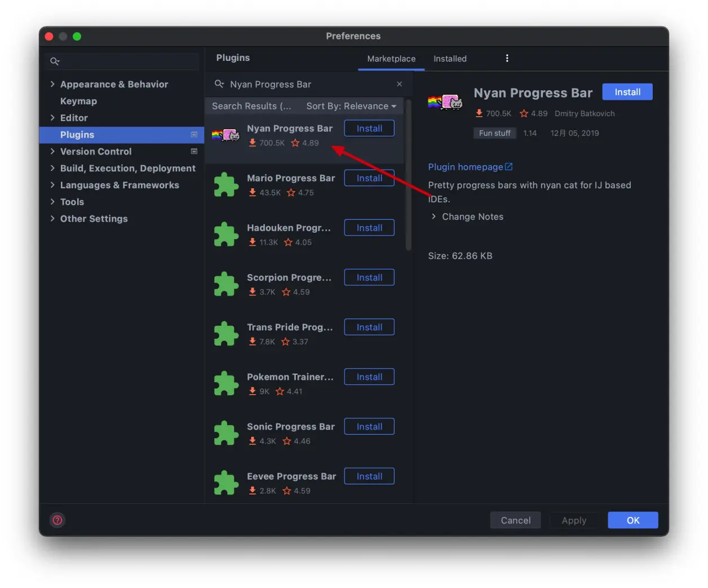Expand Other Settings node
708x588 pixels.
[x=52, y=219]
